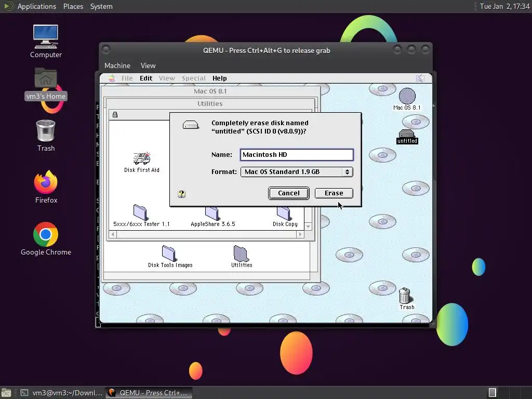Open the Mac OS Help menu
The height and width of the screenshot is (399, 532).
click(x=220, y=78)
